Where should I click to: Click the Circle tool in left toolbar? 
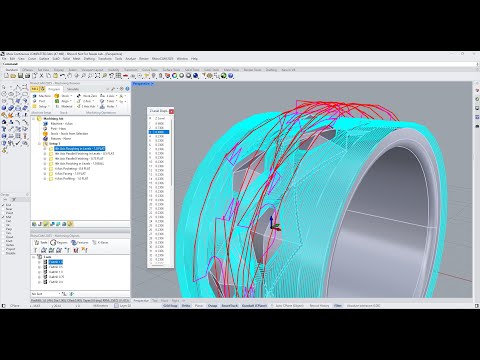pyautogui.click(x=4, y=94)
